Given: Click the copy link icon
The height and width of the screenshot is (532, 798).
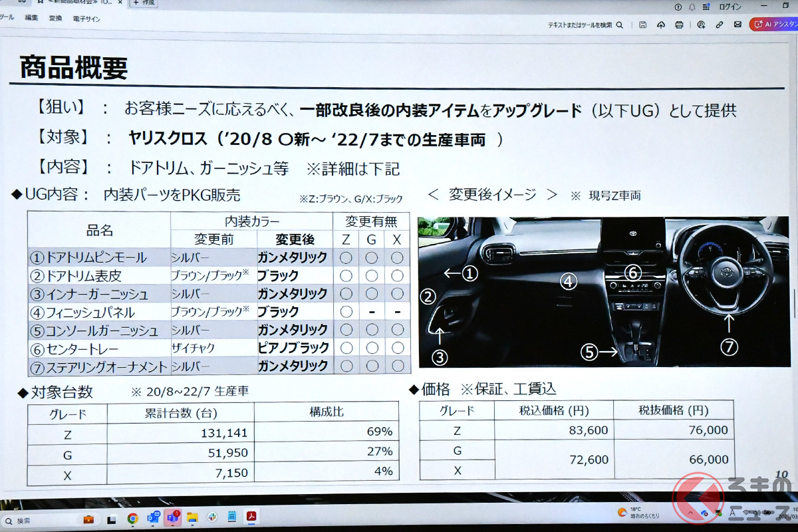Looking at the screenshot, I should point(719,25).
